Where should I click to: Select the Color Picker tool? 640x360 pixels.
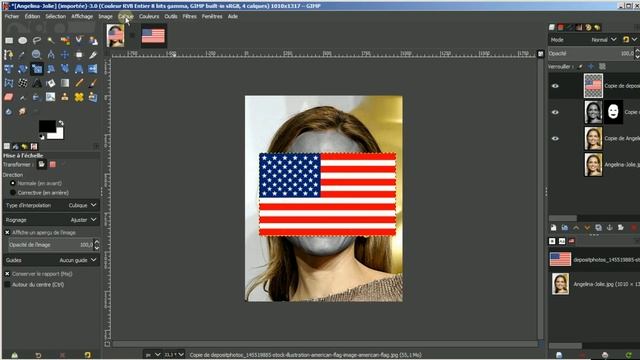(x=22, y=54)
